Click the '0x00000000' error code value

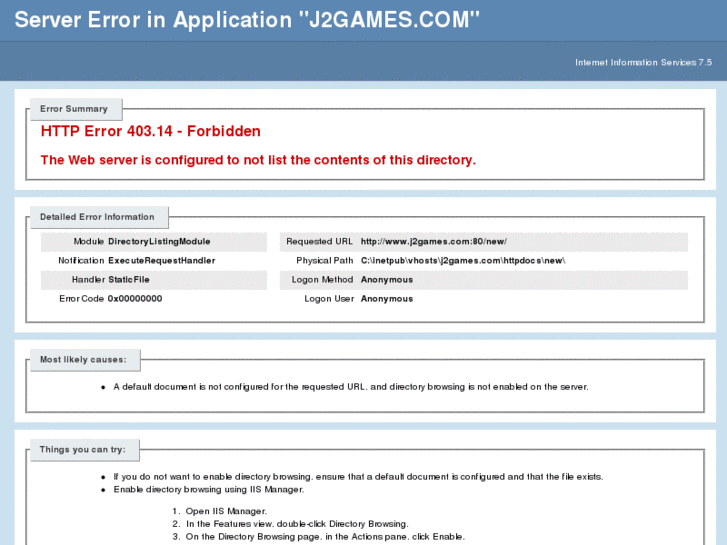pyautogui.click(x=135, y=299)
